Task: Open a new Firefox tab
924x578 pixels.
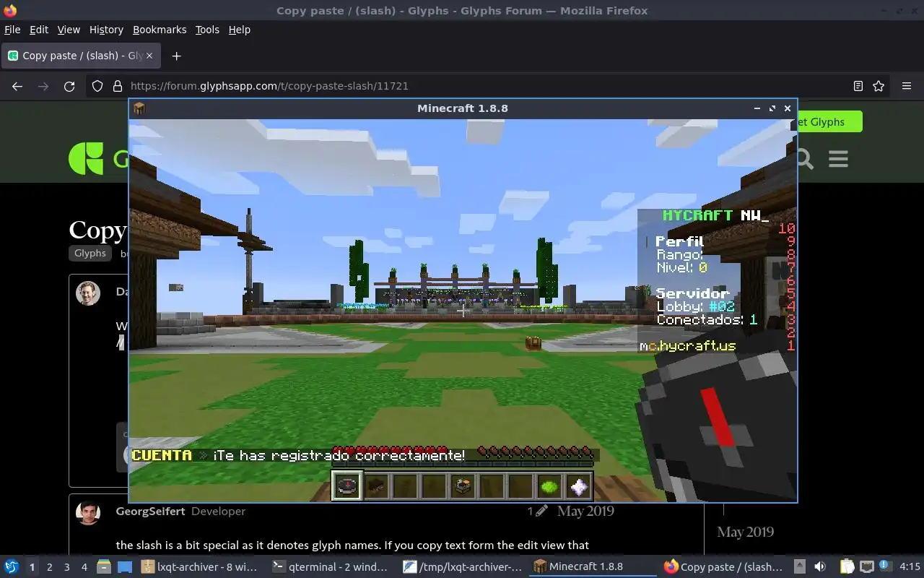Action: (x=176, y=56)
